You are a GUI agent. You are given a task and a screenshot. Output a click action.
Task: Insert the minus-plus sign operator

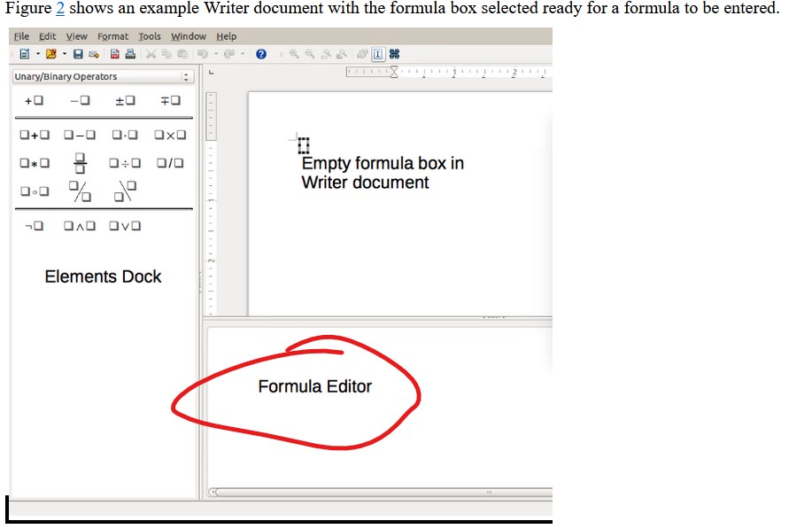coord(170,100)
